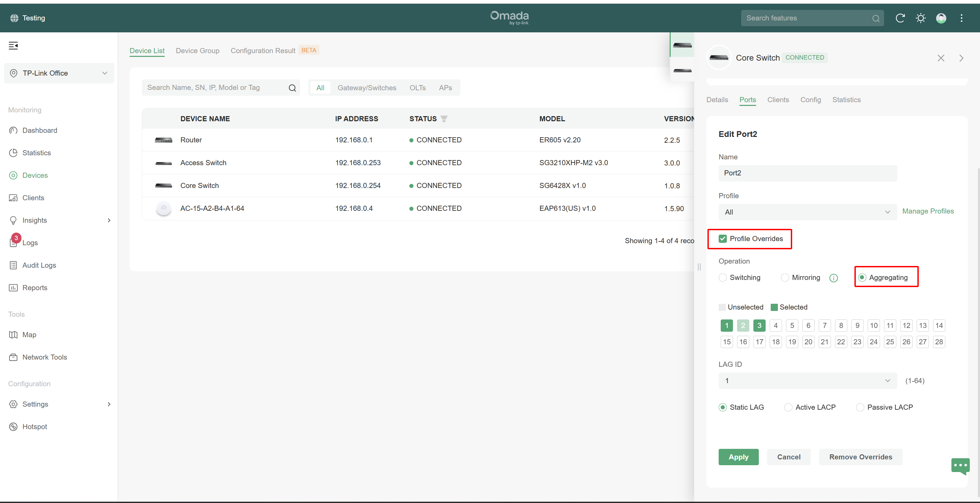Click the AC-15-A2-B4-A1-64 access point icon
This screenshot has height=503, width=980.
pos(164,208)
